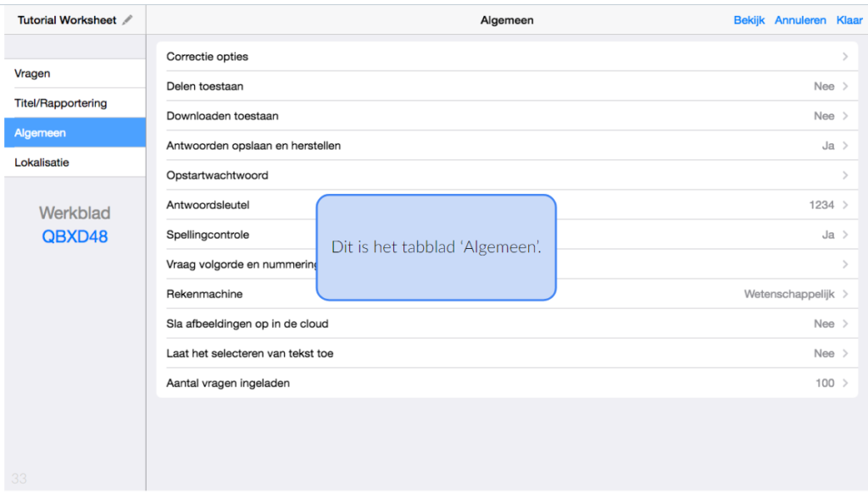This screenshot has width=868, height=492.
Task: Expand the Correctie opties chevron
Action: coord(844,57)
